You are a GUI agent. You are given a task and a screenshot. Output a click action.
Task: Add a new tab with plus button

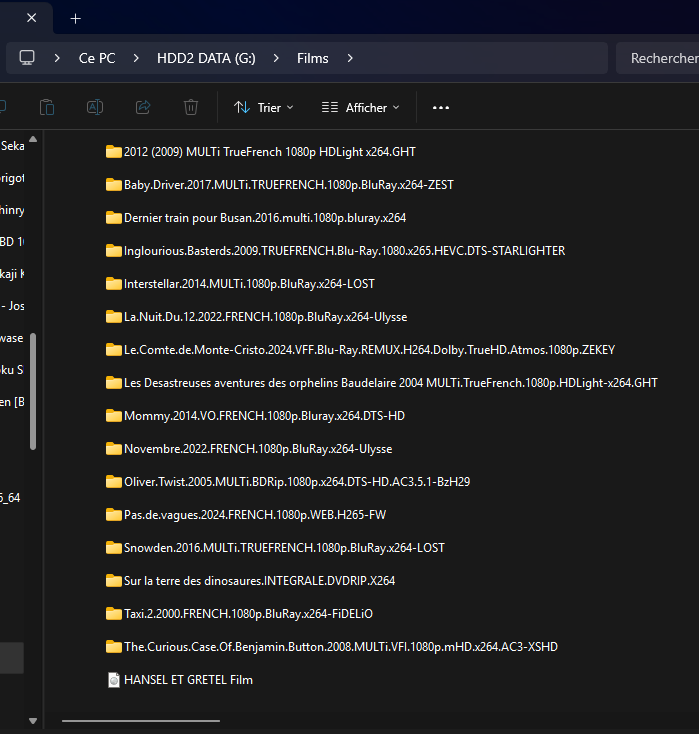[75, 18]
